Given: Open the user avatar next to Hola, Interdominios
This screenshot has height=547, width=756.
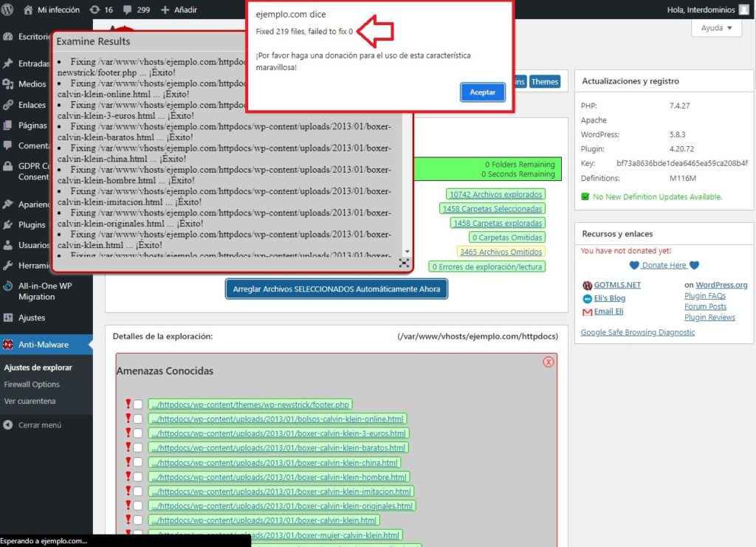Looking at the screenshot, I should click(744, 10).
